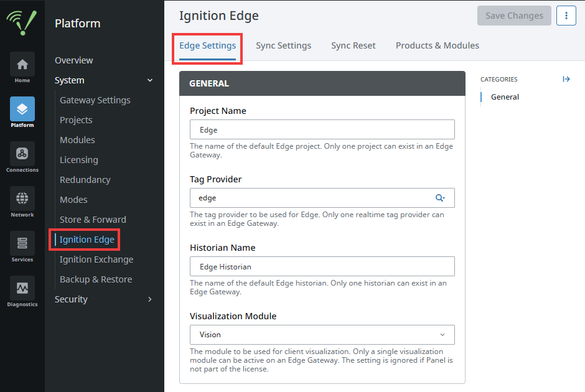
Task: Switch to the Sync Reset tab
Action: coord(353,45)
